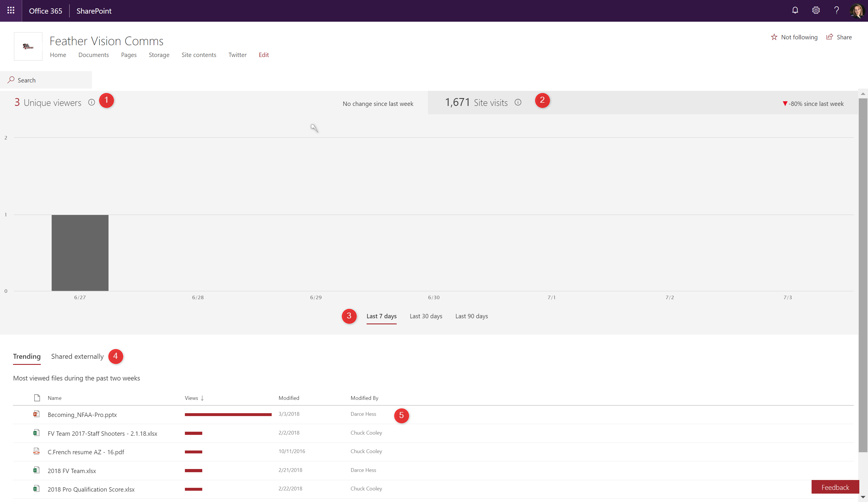Click Chuck Cooley on the C.French resume row
Image resolution: width=868 pixels, height=502 pixels.
coord(366,451)
